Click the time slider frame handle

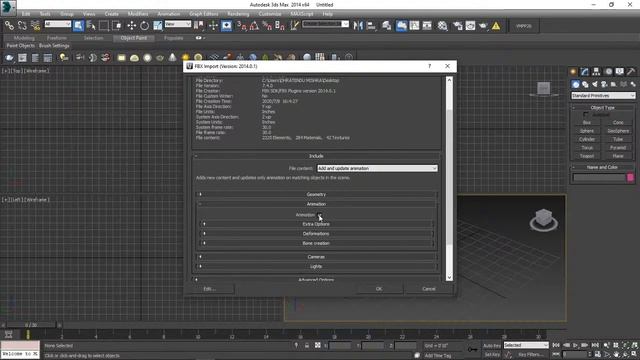point(31,325)
